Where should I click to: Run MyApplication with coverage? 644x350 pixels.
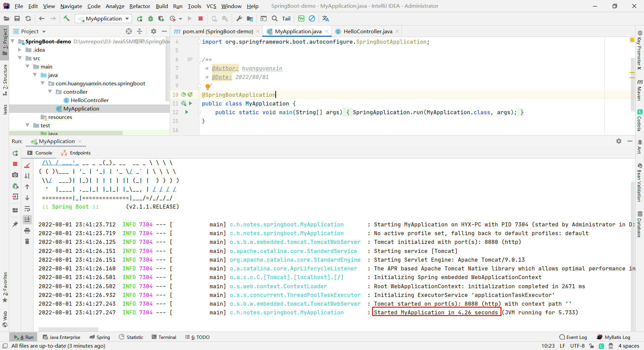[161, 18]
